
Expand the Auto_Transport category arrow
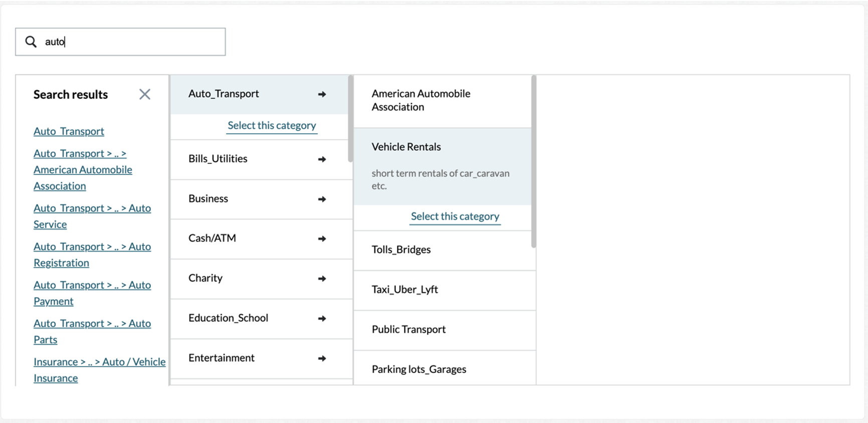pyautogui.click(x=322, y=94)
